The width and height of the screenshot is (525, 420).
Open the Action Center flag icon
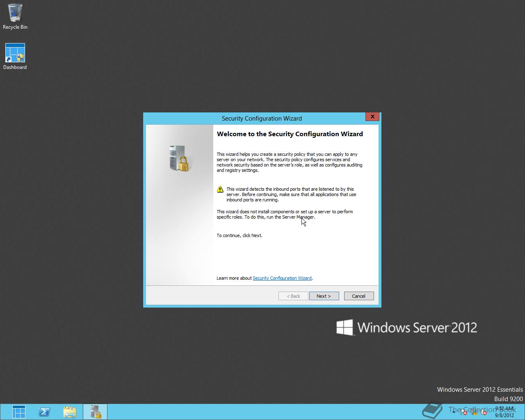pos(463,412)
